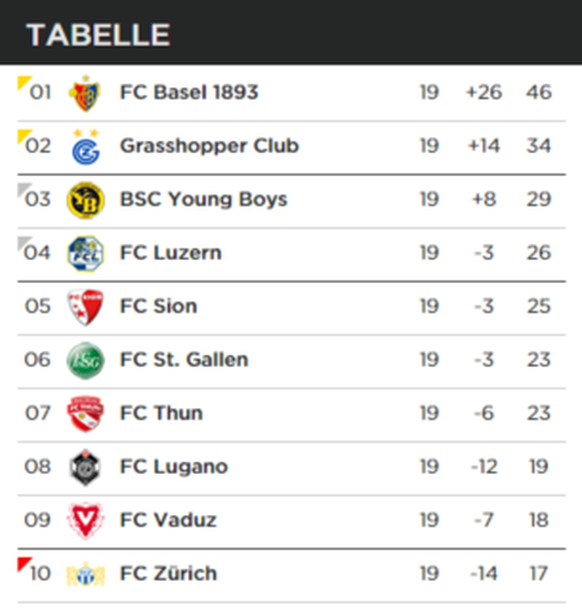The width and height of the screenshot is (582, 609).
Task: Open the FC Zürich lion crest
Action: click(85, 574)
